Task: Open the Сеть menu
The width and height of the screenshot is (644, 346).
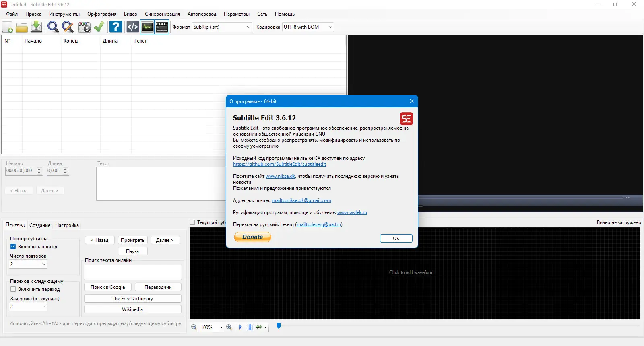Action: click(262, 14)
